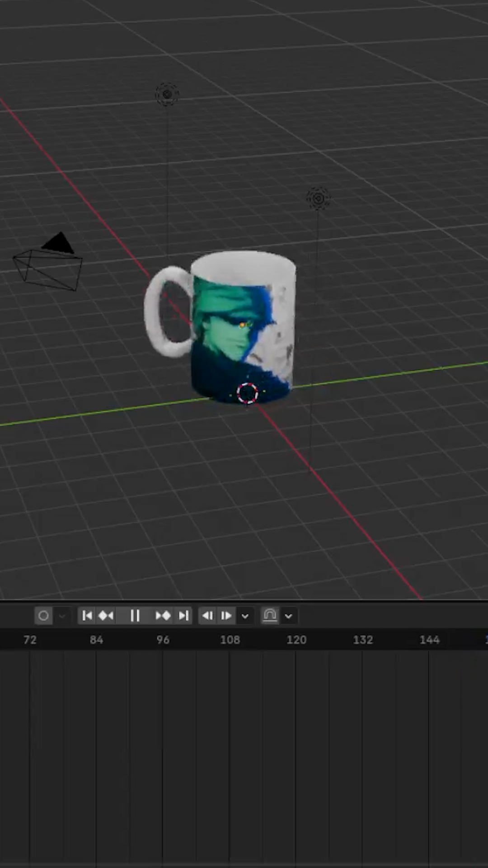This screenshot has width=488, height=868.
Task: Click frame 108 on the timeline ruler
Action: tap(230, 640)
